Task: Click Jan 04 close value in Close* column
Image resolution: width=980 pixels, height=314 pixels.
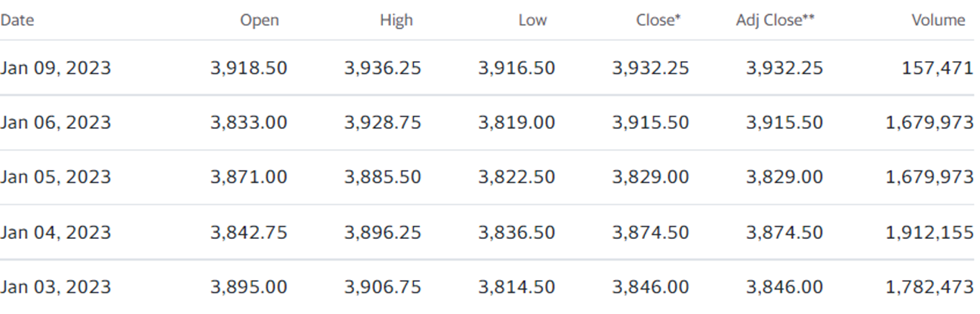Action: 650,232
